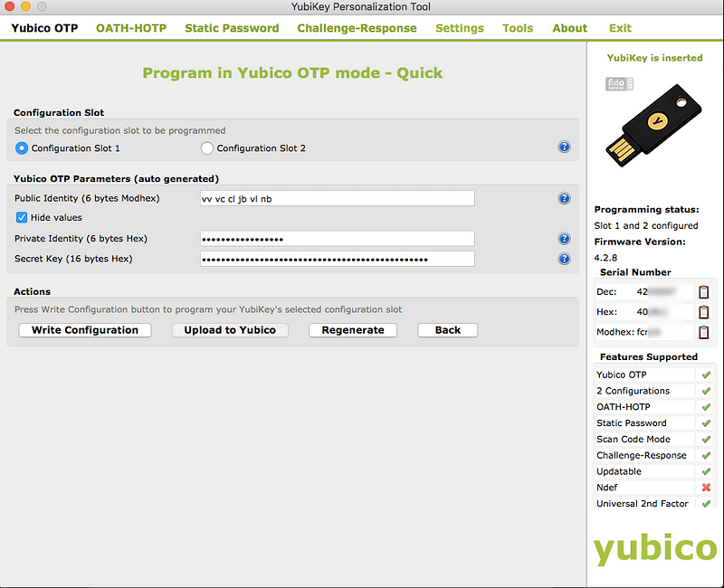Image resolution: width=724 pixels, height=588 pixels.
Task: Click the Private Identity hidden field
Action: coord(337,239)
